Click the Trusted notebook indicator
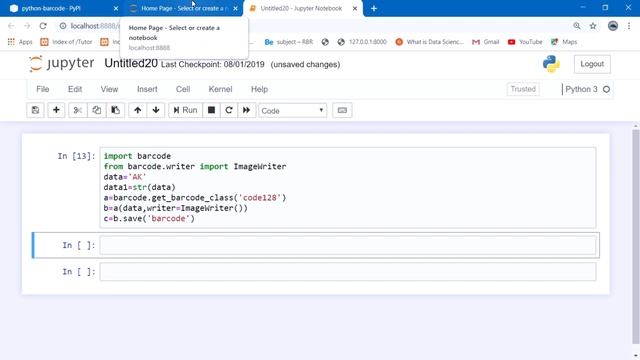This screenshot has height=360, width=640. [x=523, y=89]
